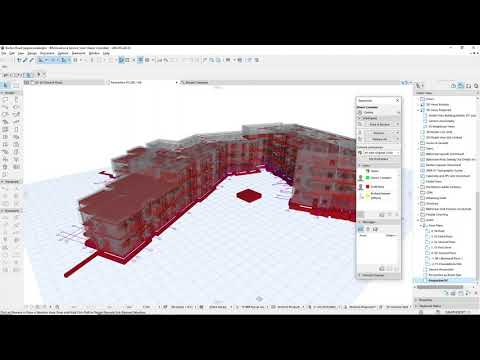This screenshot has width=480, height=360.
Task: Click the compose icon below the message list
Action: 382,268
